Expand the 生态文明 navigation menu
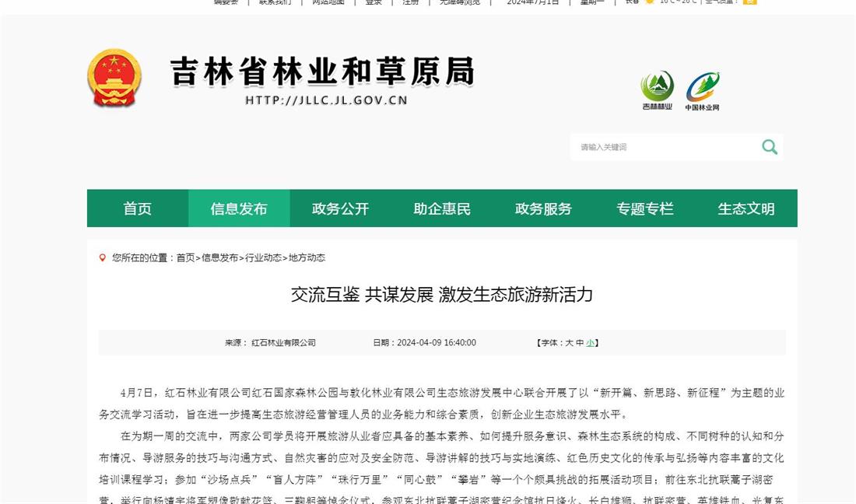856x504 pixels. (746, 208)
